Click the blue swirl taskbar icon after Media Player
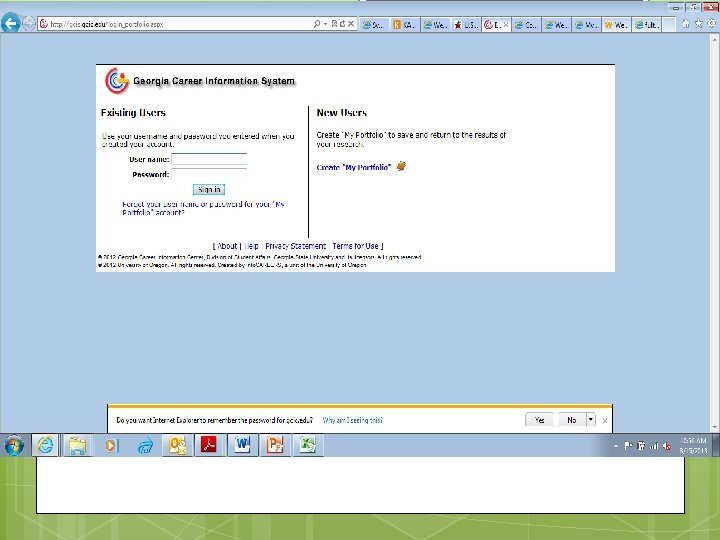The height and width of the screenshot is (540, 720). point(145,445)
